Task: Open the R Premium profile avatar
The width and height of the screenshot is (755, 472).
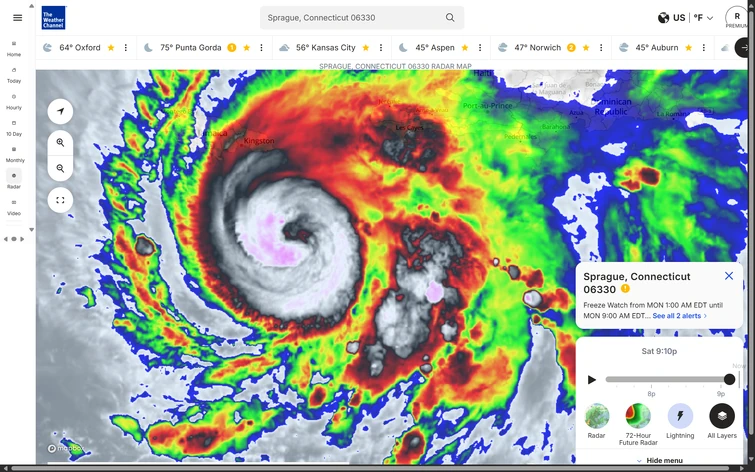Action: pos(736,17)
